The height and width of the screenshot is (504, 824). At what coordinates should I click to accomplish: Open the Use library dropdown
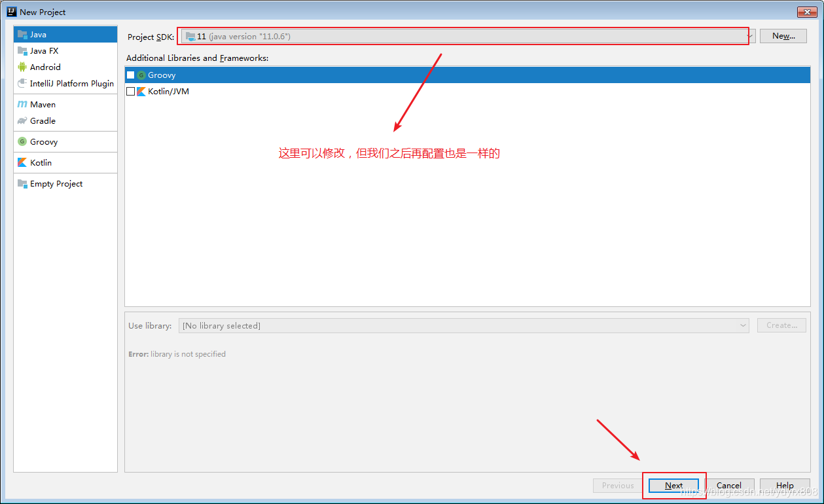click(x=464, y=325)
